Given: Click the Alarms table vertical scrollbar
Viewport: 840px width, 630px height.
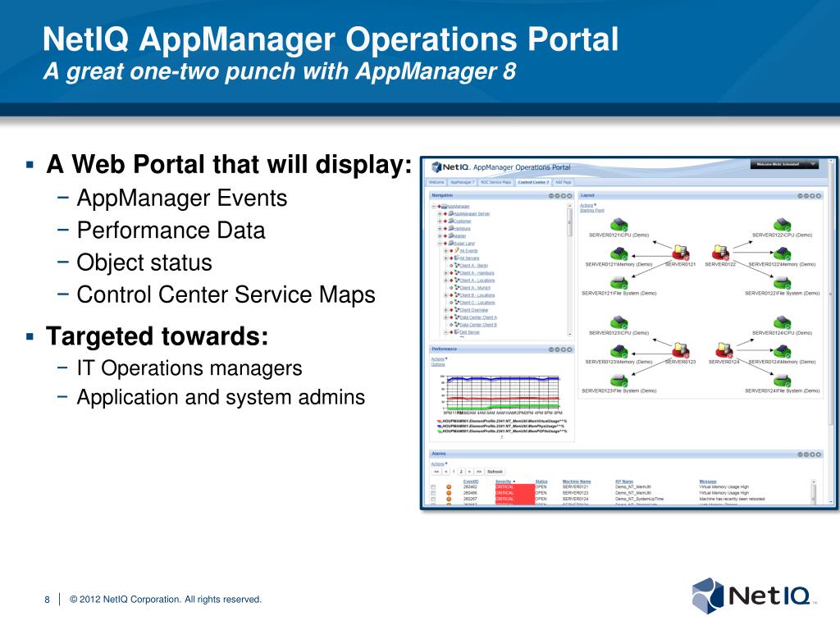Looking at the screenshot, I should click(x=814, y=491).
